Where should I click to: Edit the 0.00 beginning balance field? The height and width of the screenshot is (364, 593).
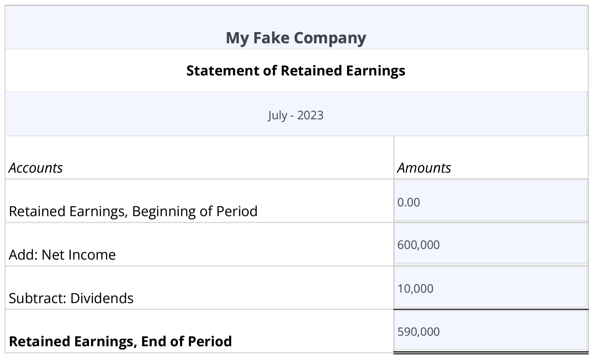491,201
